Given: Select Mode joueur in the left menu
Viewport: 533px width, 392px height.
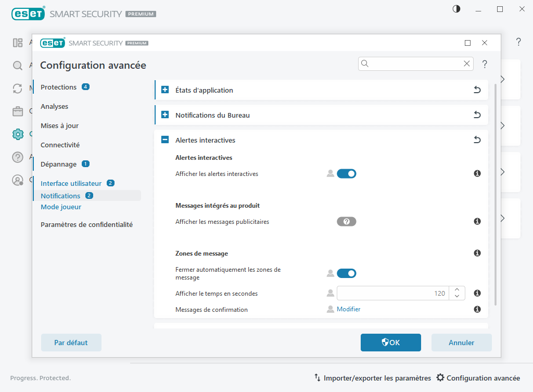Looking at the screenshot, I should coord(61,207).
